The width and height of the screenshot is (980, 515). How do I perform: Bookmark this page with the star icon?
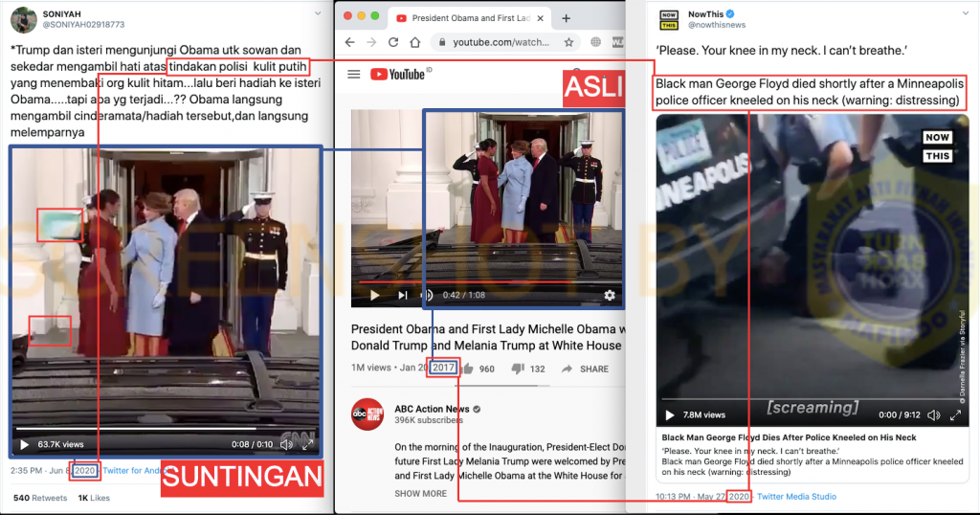[x=568, y=42]
